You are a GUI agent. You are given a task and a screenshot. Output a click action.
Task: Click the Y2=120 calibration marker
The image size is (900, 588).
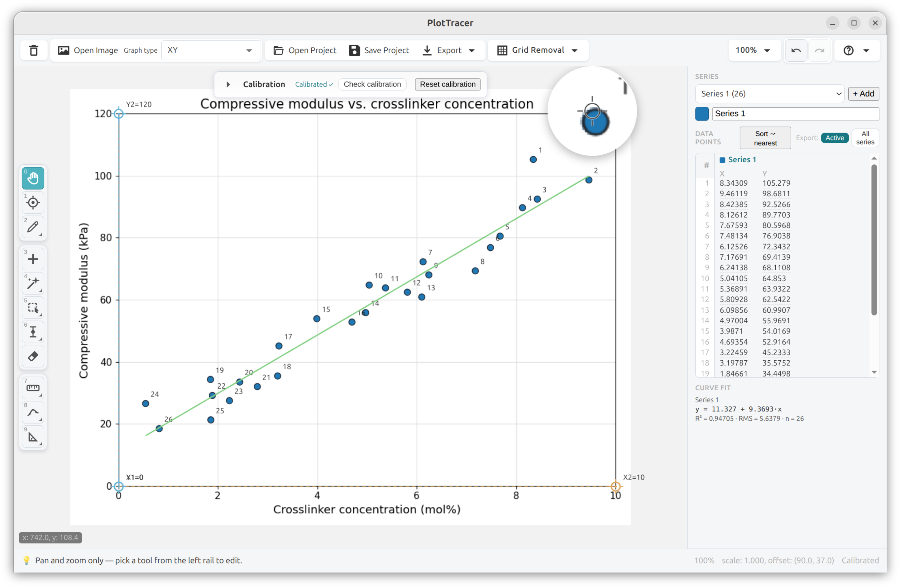[x=119, y=114]
